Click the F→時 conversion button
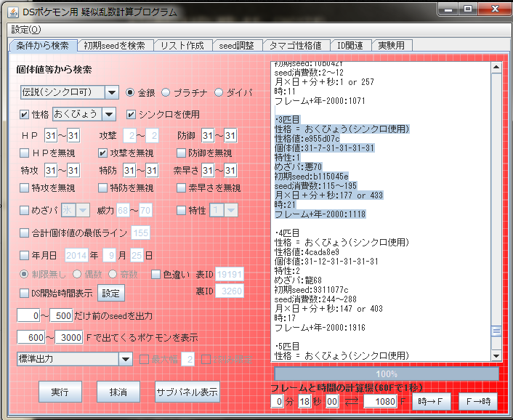 (478, 401)
